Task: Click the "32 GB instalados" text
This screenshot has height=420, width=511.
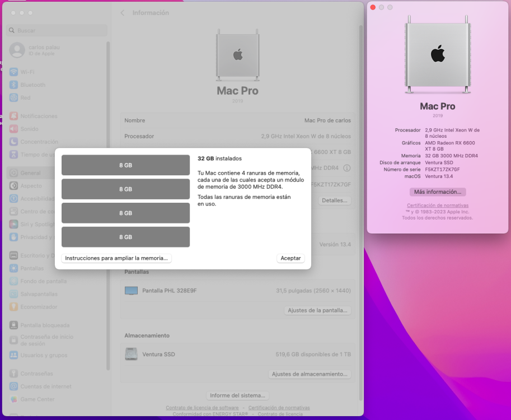Action: [x=219, y=158]
